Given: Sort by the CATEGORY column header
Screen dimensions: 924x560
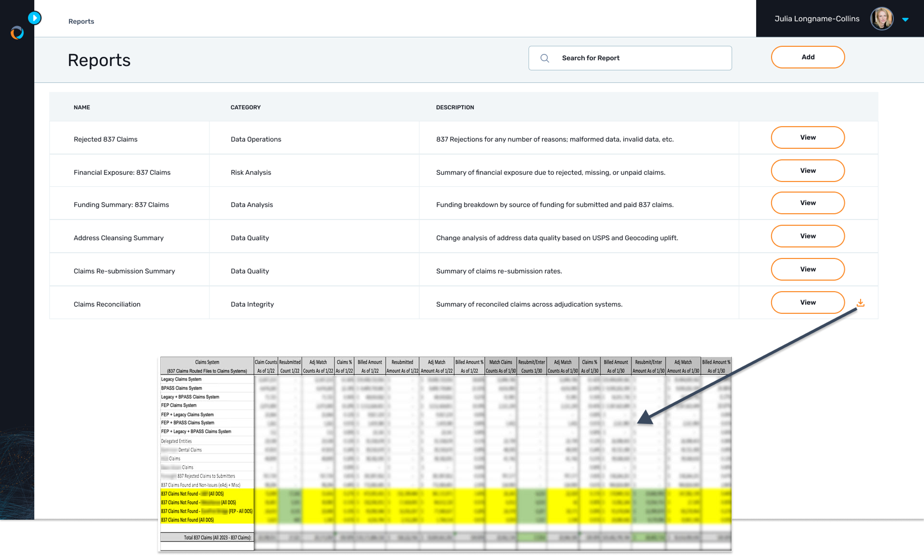Looking at the screenshot, I should pyautogui.click(x=245, y=107).
